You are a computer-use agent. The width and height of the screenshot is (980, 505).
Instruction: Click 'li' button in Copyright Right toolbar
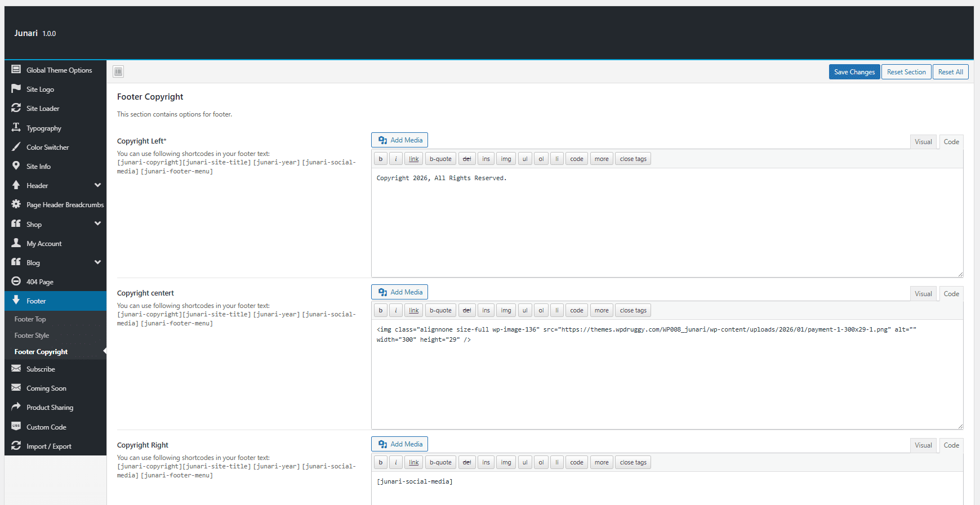[x=557, y=462]
